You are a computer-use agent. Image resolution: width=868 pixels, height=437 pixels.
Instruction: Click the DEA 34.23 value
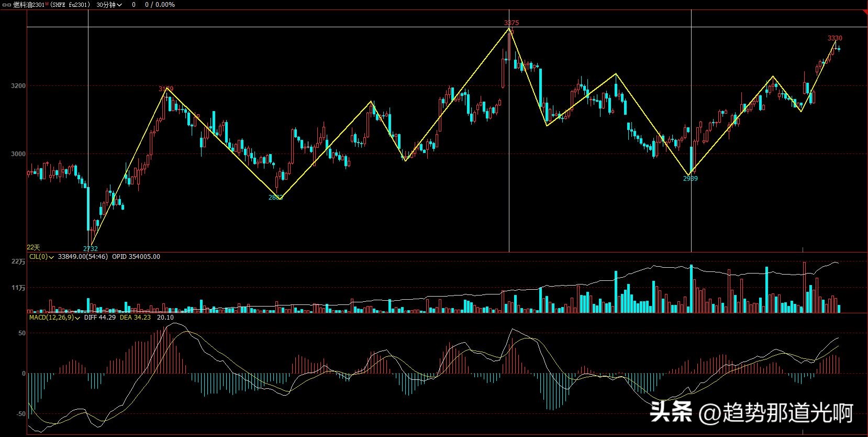[136, 318]
